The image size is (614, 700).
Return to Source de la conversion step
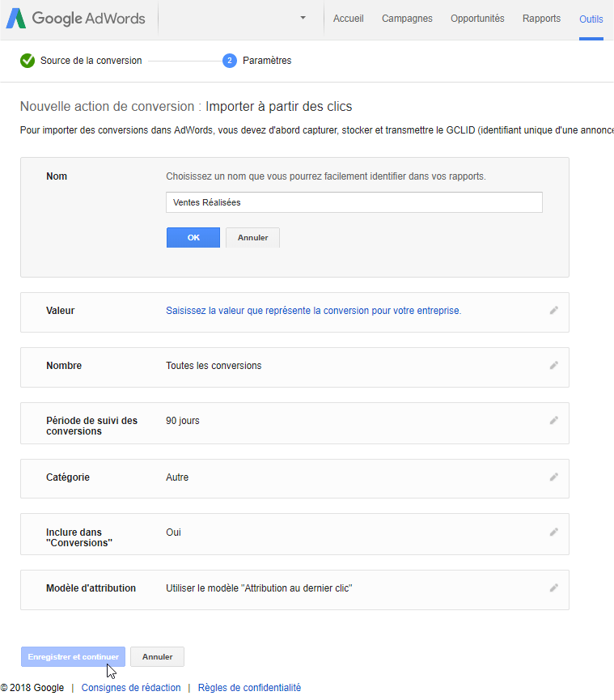[x=91, y=60]
